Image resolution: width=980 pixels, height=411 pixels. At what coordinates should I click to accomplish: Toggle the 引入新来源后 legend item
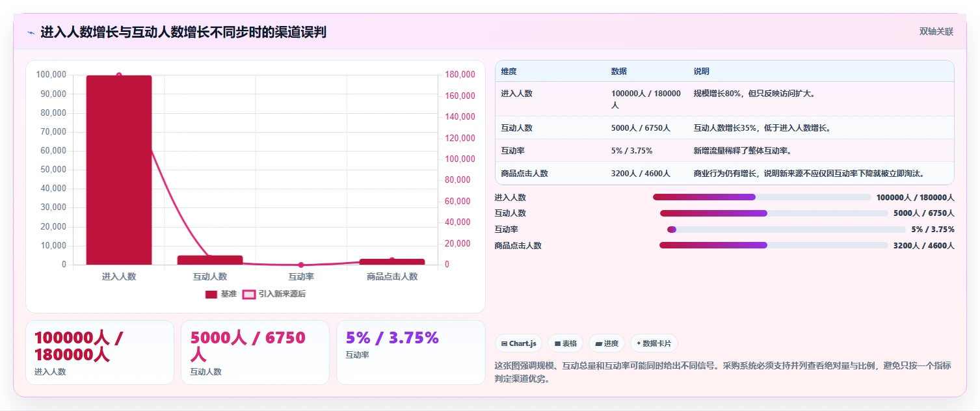click(274, 295)
